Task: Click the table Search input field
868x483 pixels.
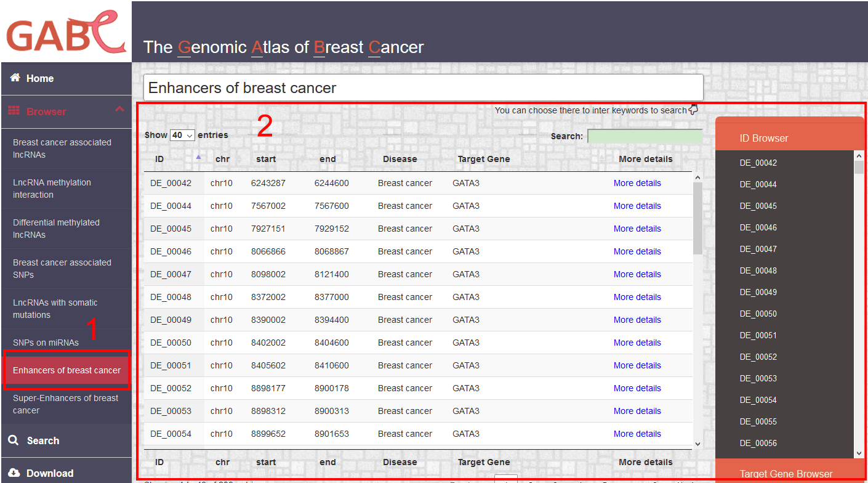Action: pos(645,136)
